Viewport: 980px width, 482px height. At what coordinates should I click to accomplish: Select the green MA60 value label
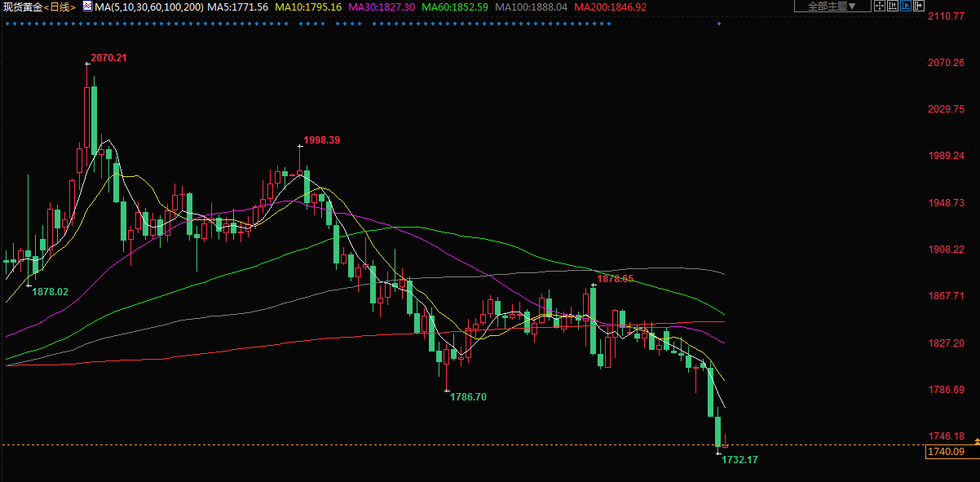point(456,7)
